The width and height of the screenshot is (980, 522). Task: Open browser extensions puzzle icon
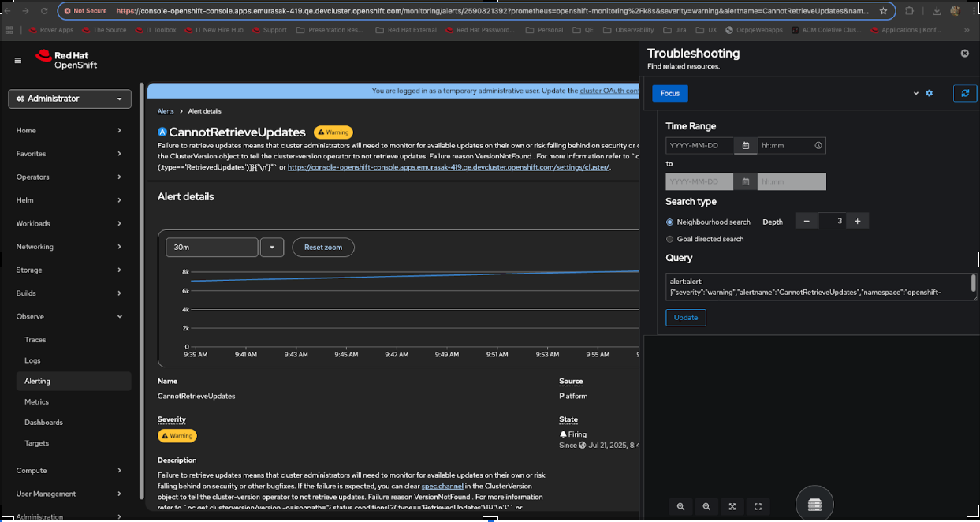coord(910,11)
